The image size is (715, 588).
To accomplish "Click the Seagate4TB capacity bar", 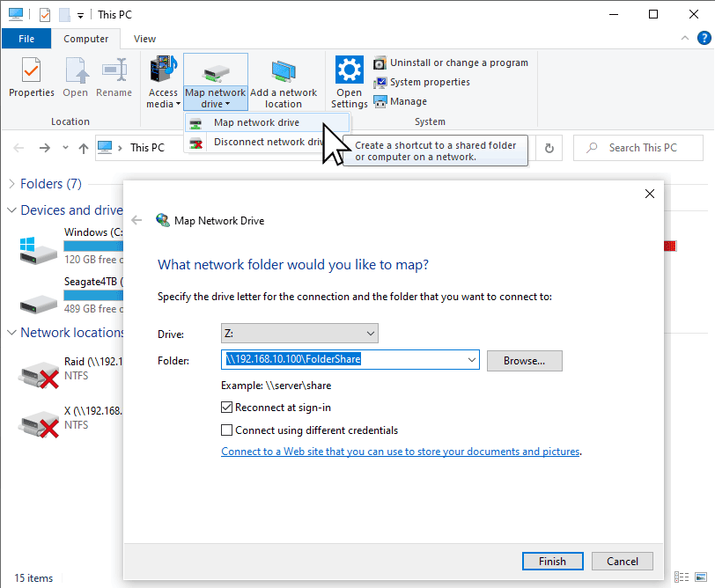I will coord(93,296).
